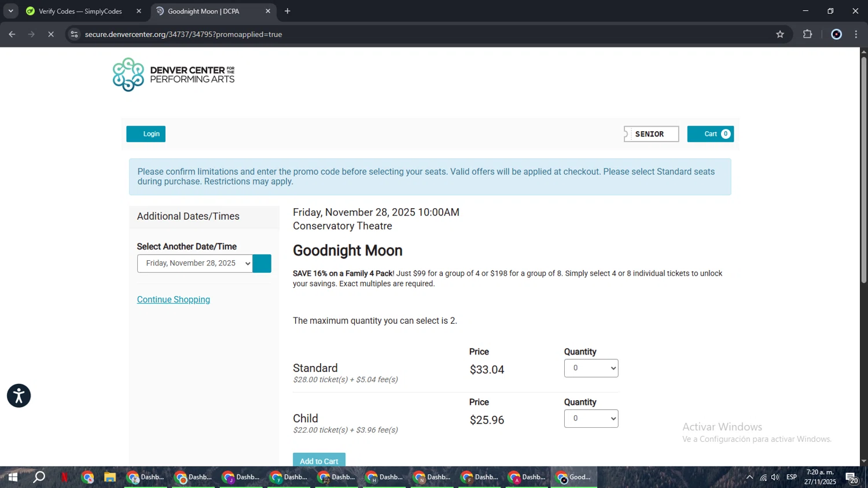Image resolution: width=868 pixels, height=488 pixels.
Task: Click the Add to Cart button
Action: [319, 460]
